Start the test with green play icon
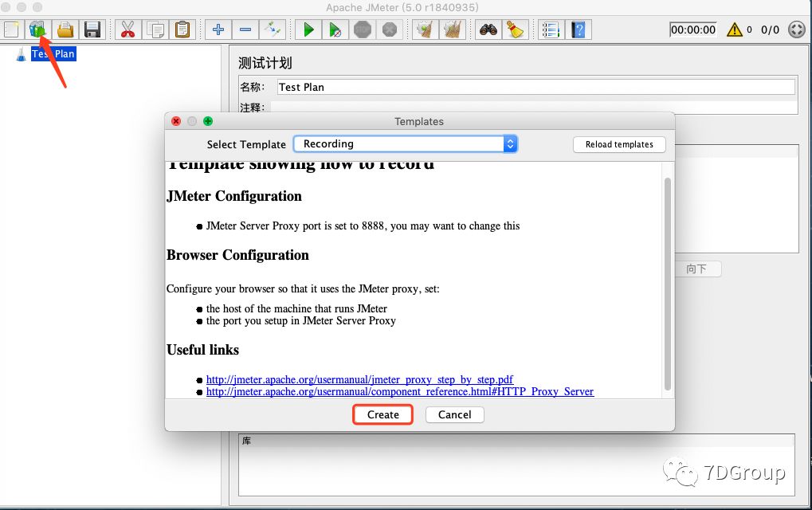The image size is (812, 510). click(308, 29)
